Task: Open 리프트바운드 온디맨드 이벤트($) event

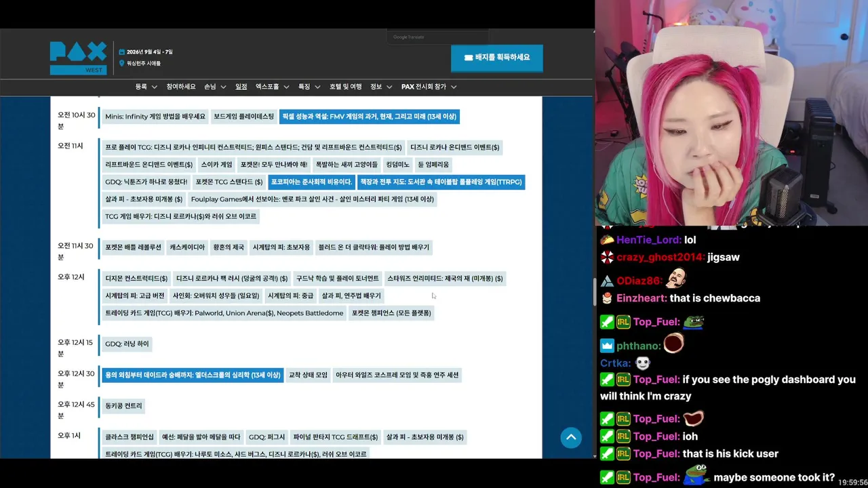Action: [149, 165]
